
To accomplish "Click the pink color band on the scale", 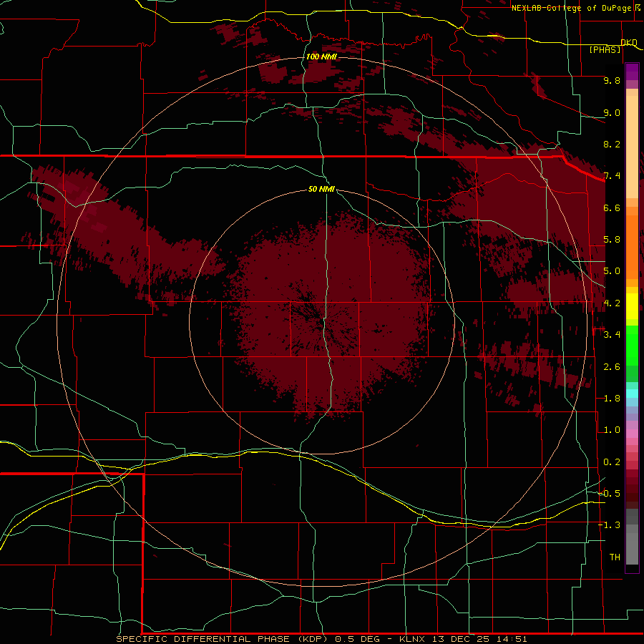I will coord(632,434).
